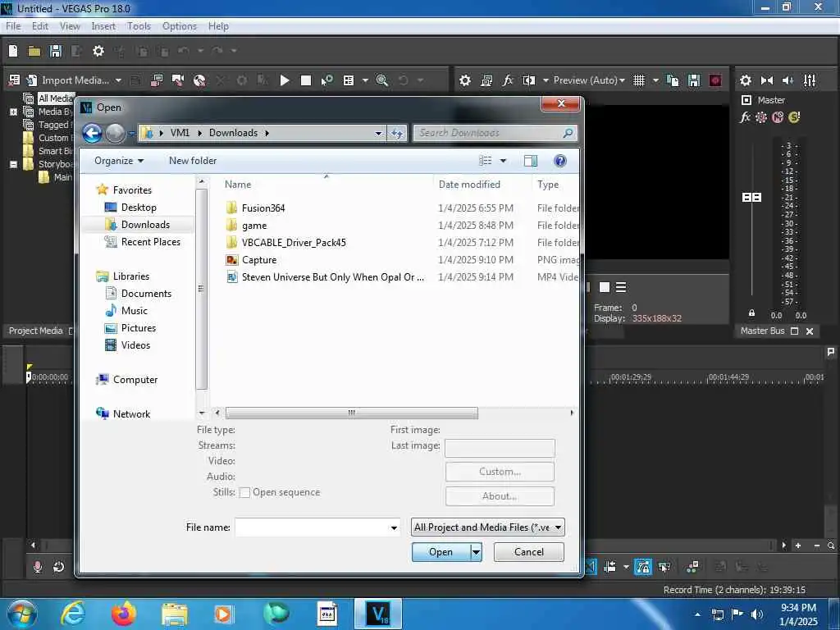Click the Cancel button
This screenshot has height=630, width=840.
tap(529, 552)
